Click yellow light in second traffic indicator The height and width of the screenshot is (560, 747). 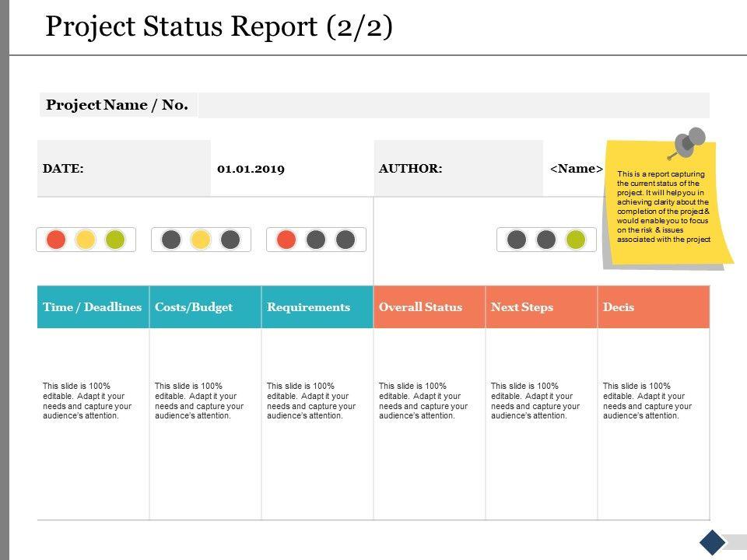point(201,240)
